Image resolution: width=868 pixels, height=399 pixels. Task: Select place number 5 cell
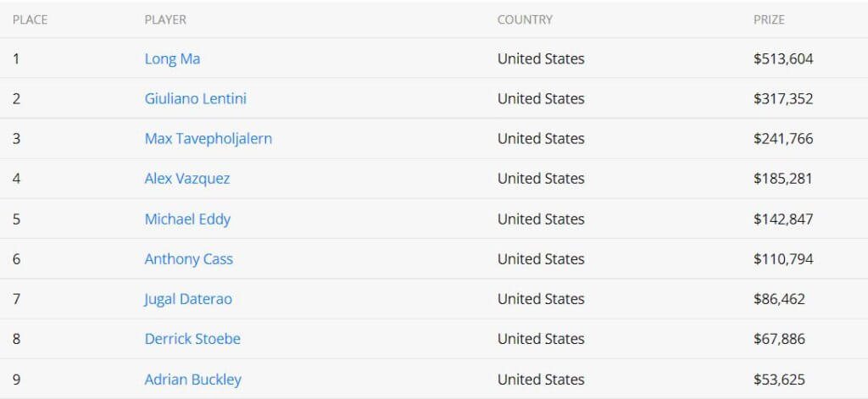[17, 219]
